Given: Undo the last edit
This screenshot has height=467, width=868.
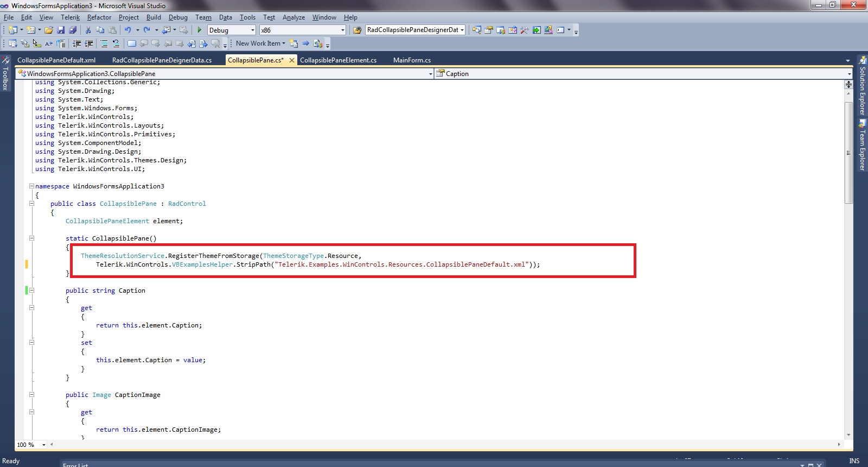Looking at the screenshot, I should point(128,30).
